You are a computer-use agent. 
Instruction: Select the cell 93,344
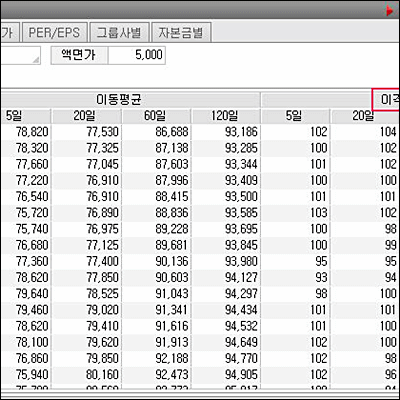[226, 164]
